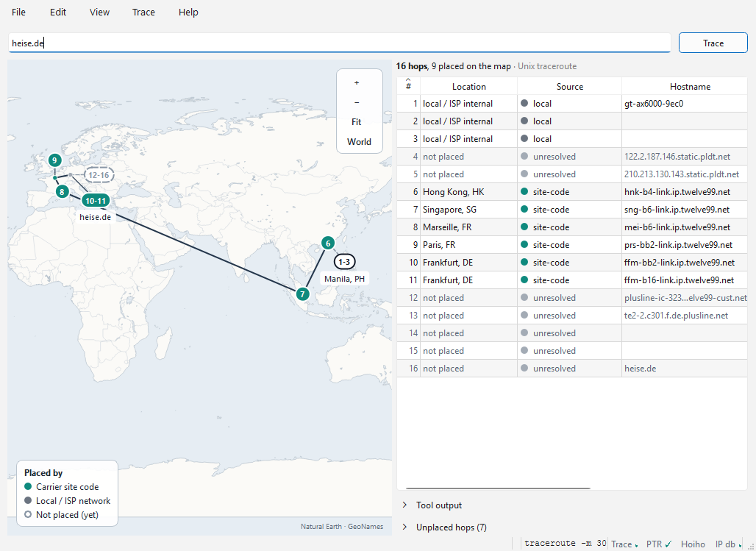Image resolution: width=756 pixels, height=551 pixels.
Task: Zoom in the map with plus button
Action: (x=357, y=83)
